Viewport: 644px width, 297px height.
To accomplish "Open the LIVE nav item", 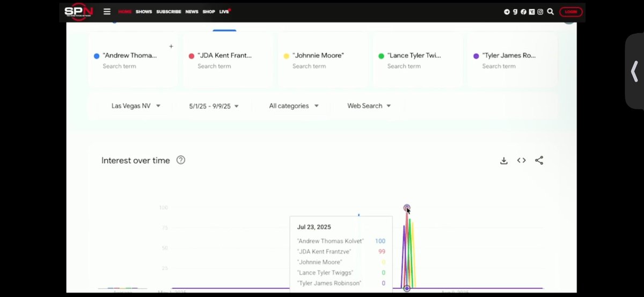I will pos(224,11).
